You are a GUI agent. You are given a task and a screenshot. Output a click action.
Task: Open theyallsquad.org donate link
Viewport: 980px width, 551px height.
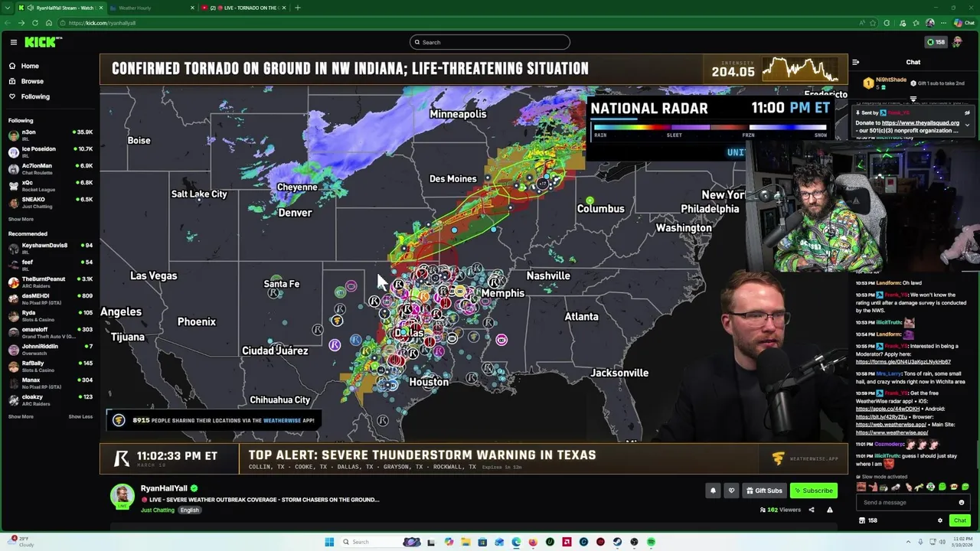pyautogui.click(x=920, y=122)
